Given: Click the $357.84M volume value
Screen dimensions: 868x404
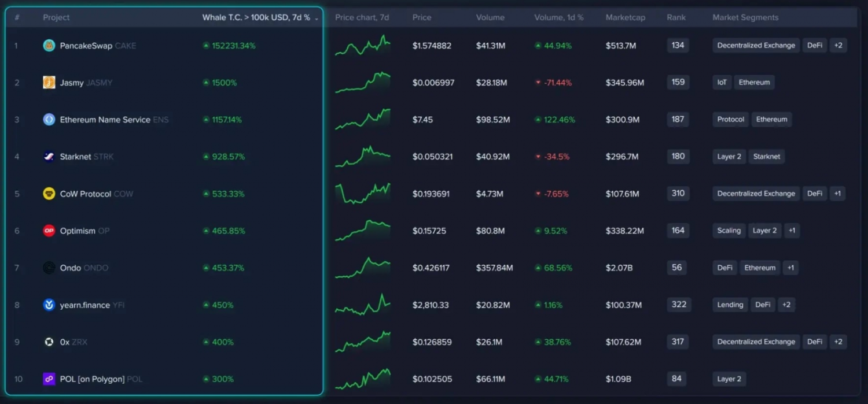Looking at the screenshot, I should 495,268.
